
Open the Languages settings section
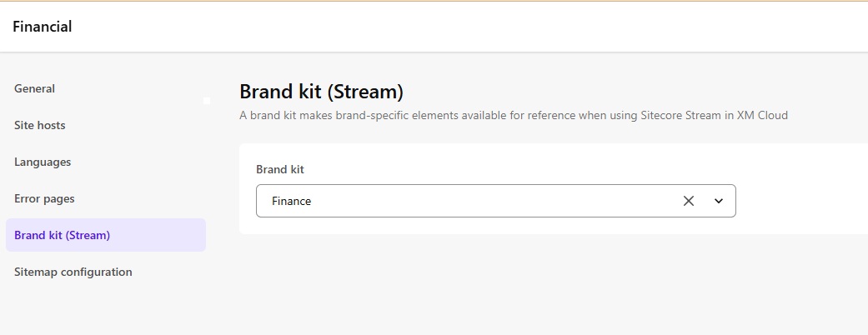click(x=43, y=162)
